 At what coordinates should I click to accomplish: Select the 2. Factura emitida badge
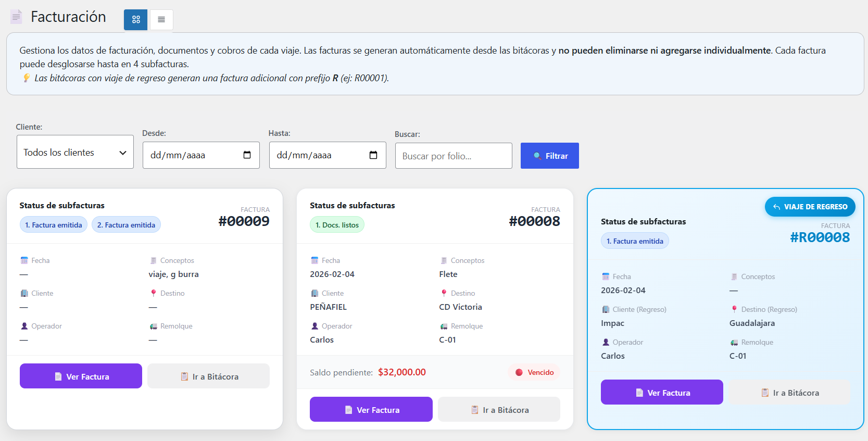[x=126, y=225]
